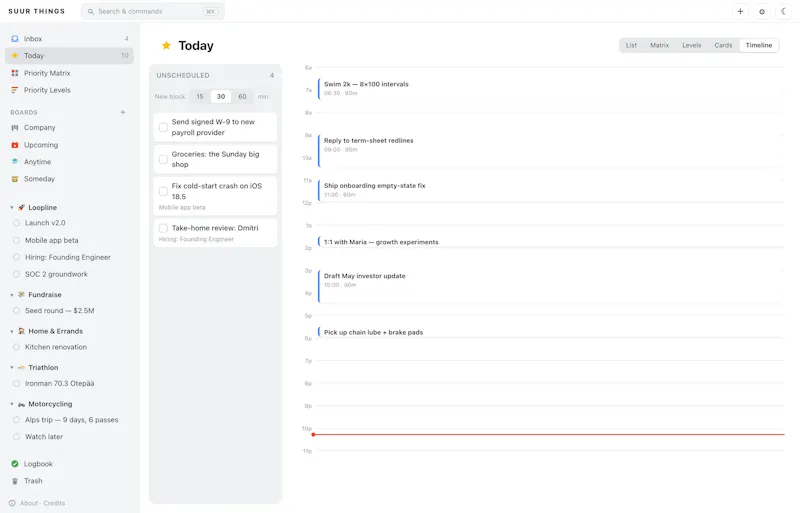Select 15 min block length
800x513 pixels.
[200, 96]
